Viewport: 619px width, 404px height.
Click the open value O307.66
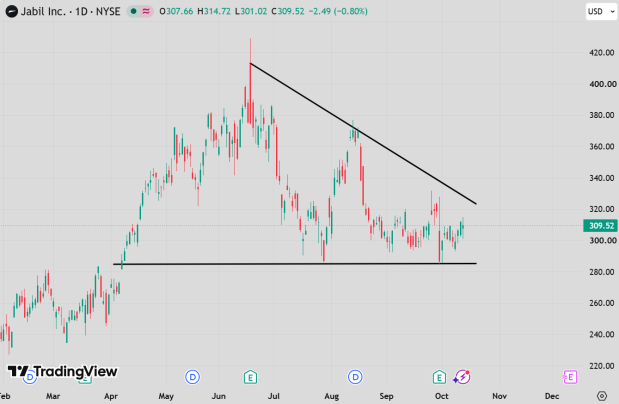click(x=176, y=11)
